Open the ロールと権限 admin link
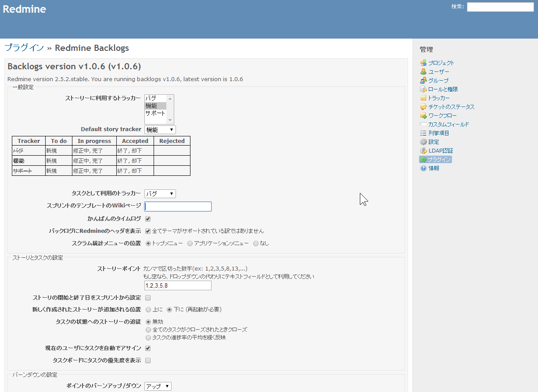The height and width of the screenshot is (392, 538). (443, 89)
